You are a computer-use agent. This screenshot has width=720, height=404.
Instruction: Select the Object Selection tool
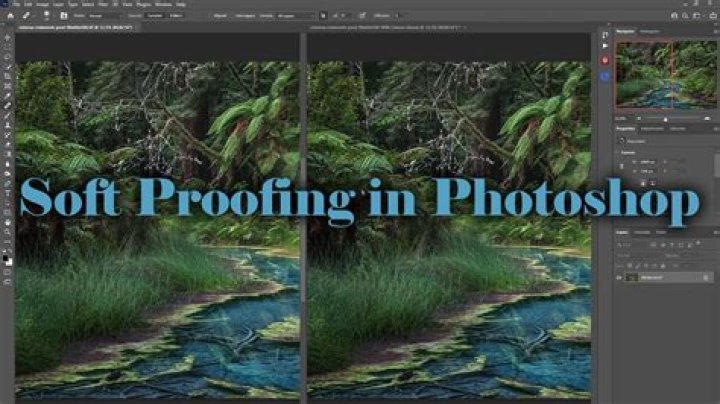coord(7,67)
